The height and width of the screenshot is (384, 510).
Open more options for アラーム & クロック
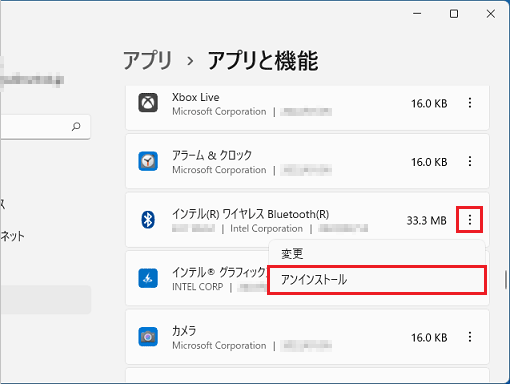point(470,161)
